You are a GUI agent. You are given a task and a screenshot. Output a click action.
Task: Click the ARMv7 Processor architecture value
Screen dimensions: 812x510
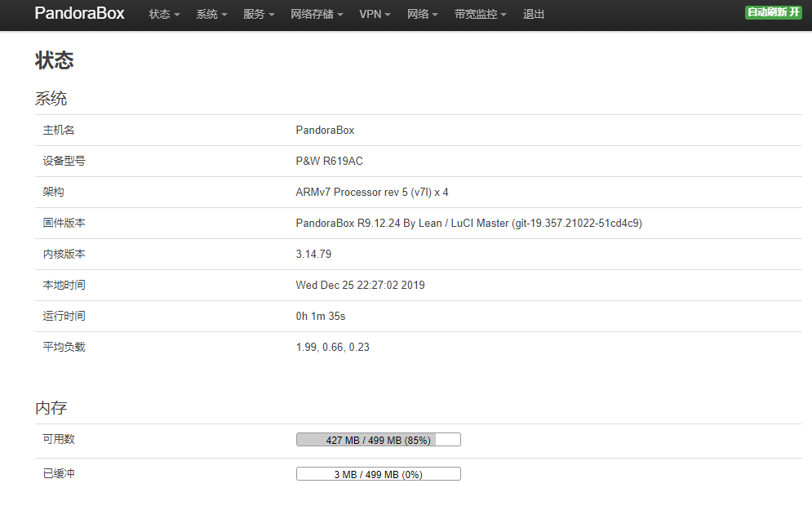coord(372,192)
